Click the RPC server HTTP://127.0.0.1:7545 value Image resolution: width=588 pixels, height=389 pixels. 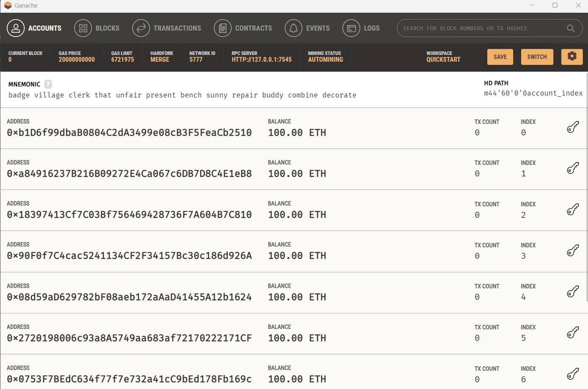tap(262, 60)
